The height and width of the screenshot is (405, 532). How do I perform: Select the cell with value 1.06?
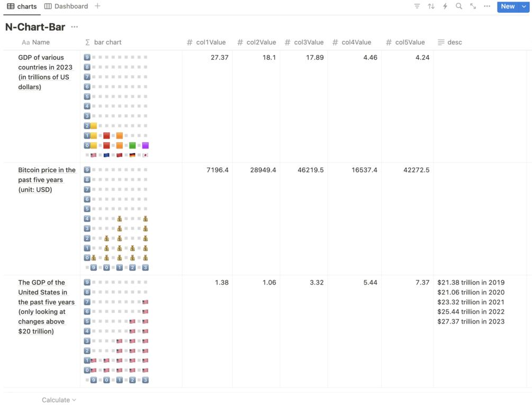(x=256, y=331)
